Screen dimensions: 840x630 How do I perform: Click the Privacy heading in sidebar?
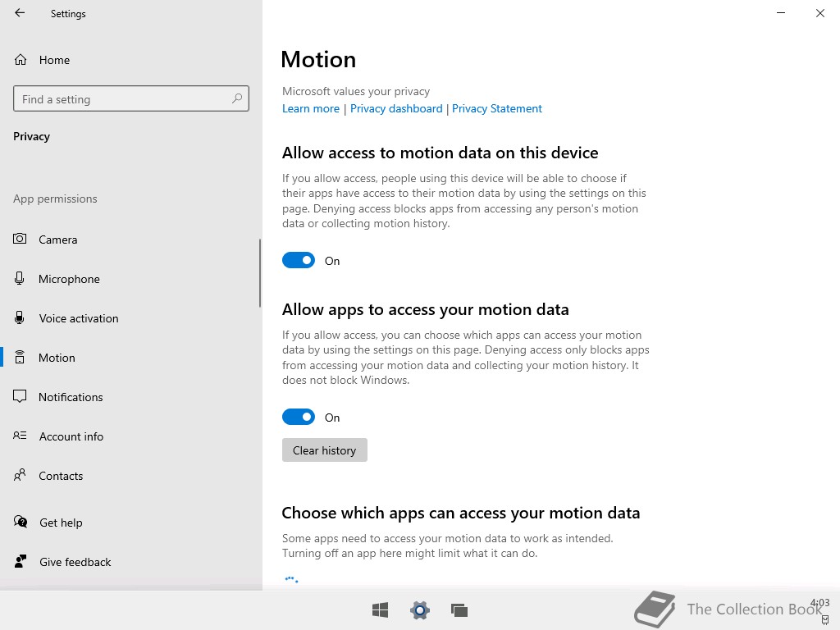coord(32,137)
